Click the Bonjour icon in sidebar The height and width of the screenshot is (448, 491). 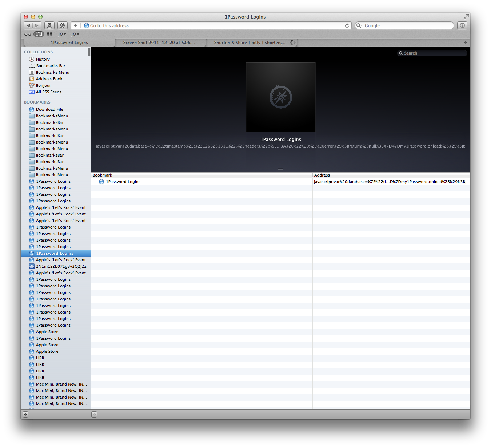coord(32,85)
